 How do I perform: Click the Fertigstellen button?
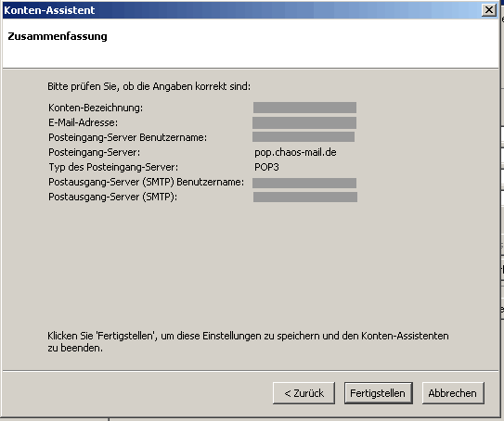379,393
